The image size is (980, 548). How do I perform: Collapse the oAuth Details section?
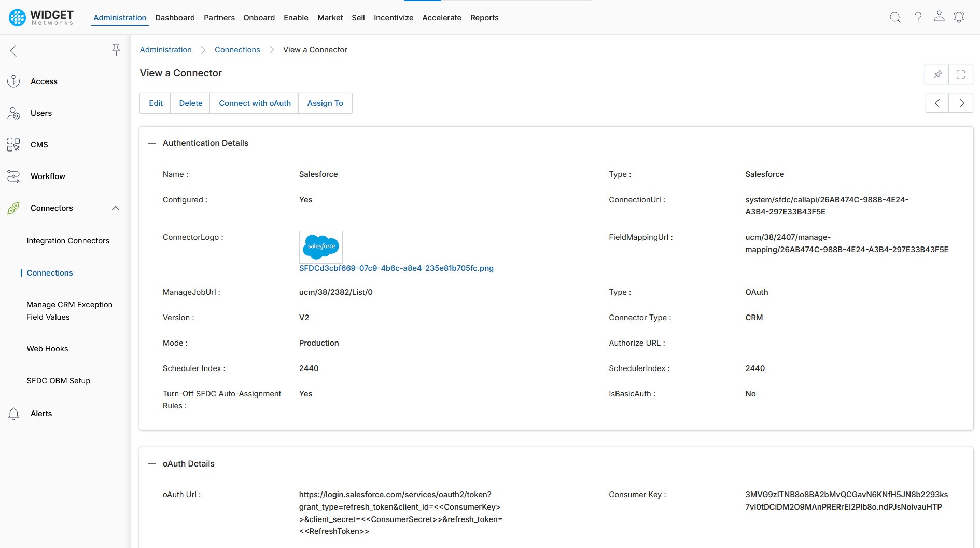click(152, 464)
